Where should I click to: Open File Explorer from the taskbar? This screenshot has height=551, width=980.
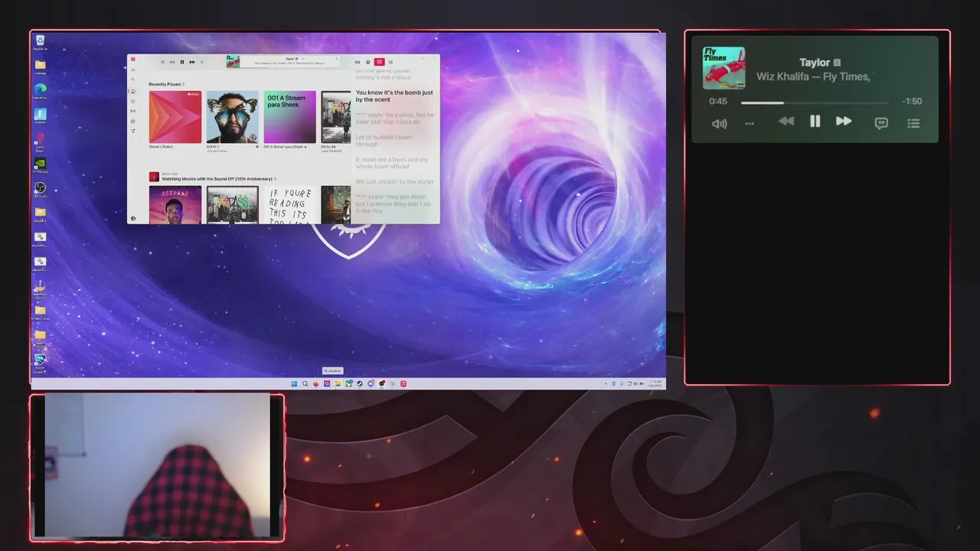[338, 383]
